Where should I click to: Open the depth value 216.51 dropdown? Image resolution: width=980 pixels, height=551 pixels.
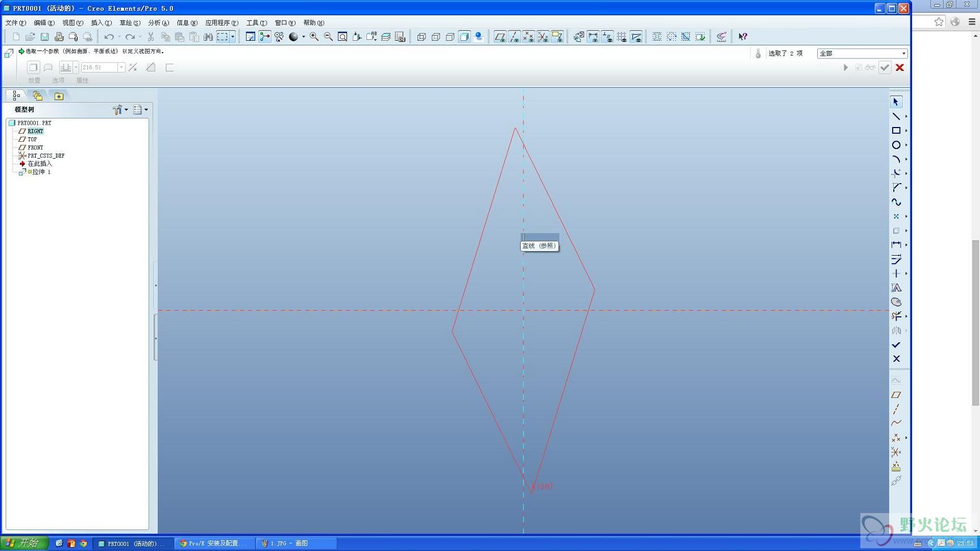pyautogui.click(x=121, y=67)
